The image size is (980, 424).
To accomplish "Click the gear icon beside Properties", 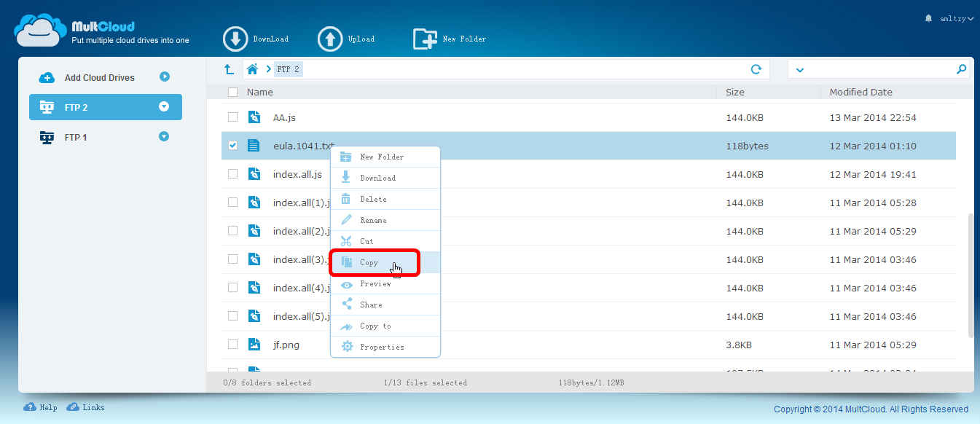I will point(347,347).
